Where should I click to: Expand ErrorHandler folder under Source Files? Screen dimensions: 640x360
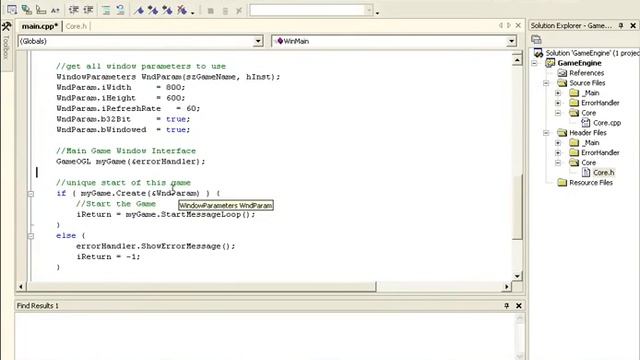(558, 103)
